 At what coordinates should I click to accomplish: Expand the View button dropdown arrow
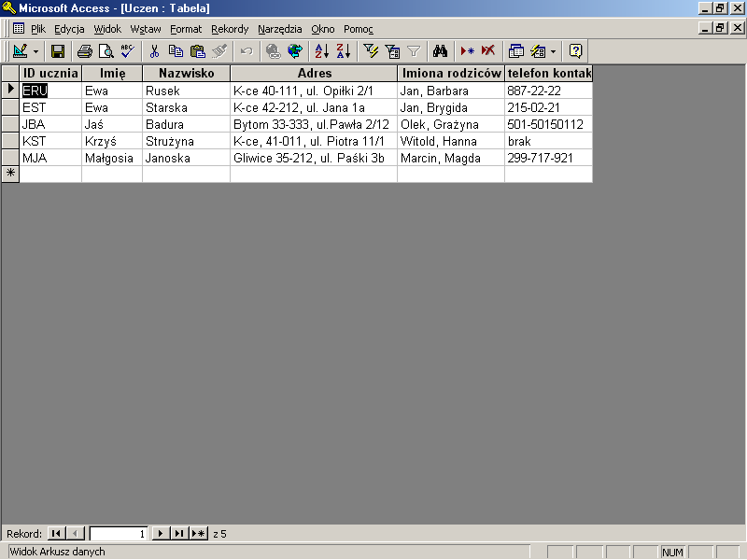(x=35, y=51)
